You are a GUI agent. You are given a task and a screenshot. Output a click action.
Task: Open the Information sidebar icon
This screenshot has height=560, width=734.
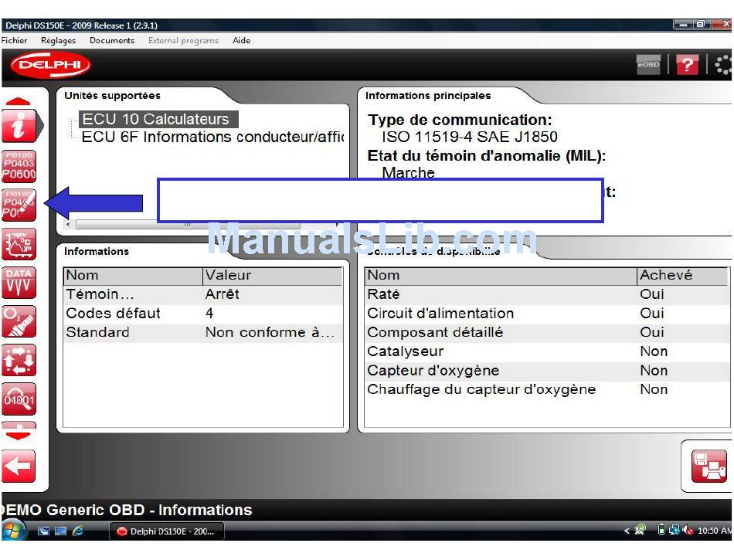pos(19,126)
